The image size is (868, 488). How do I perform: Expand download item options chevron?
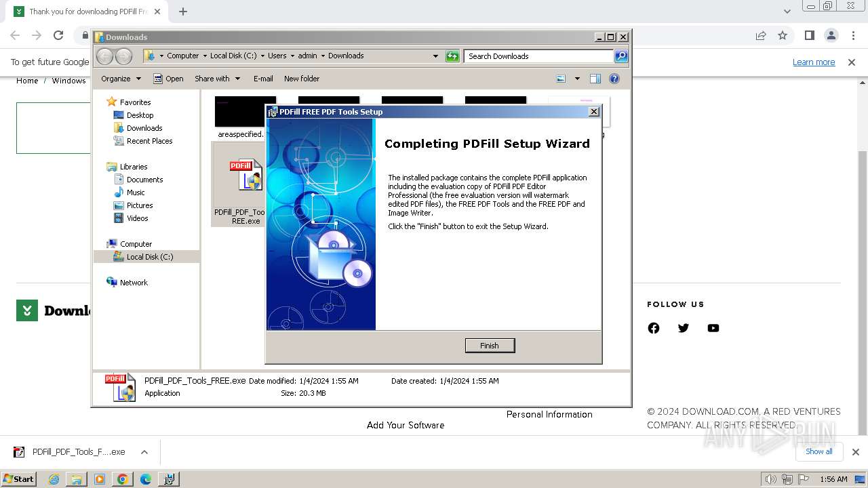coord(144,452)
